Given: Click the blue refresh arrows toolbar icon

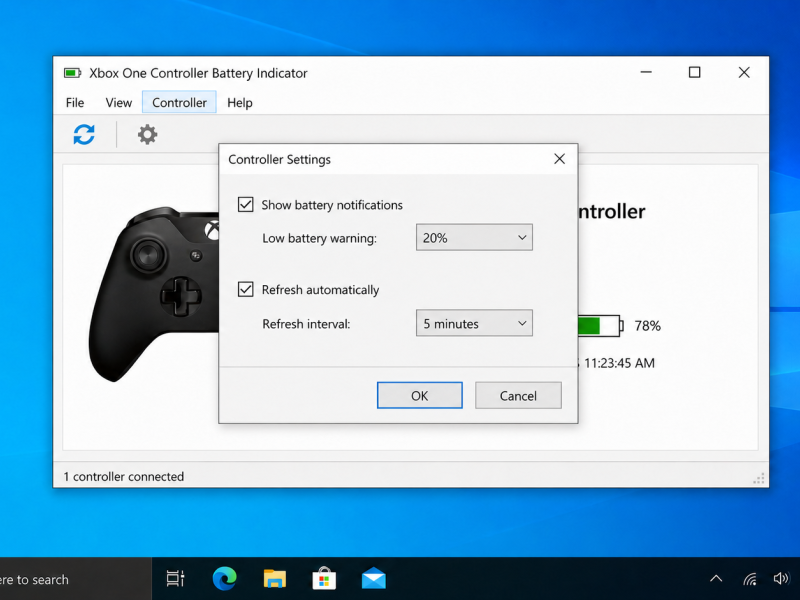Looking at the screenshot, I should point(84,135).
